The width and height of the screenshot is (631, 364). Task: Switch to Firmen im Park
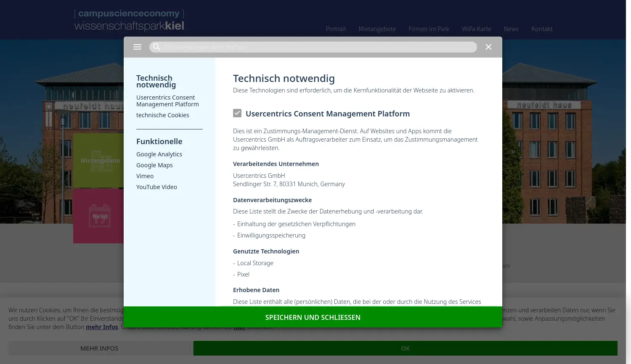pyautogui.click(x=429, y=29)
